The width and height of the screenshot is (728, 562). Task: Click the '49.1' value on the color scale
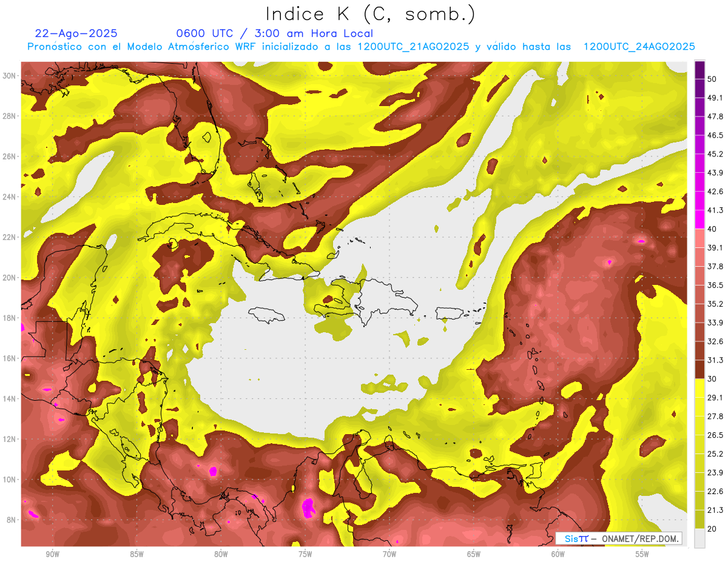coord(715,98)
